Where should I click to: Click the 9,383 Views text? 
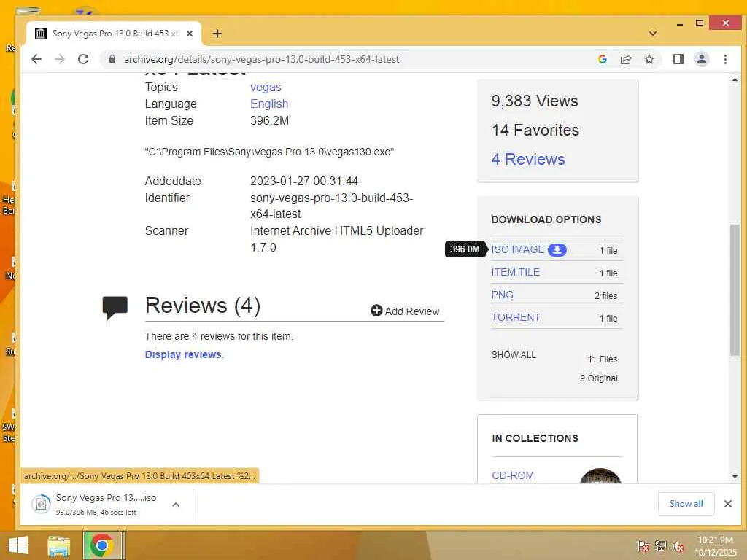point(535,101)
